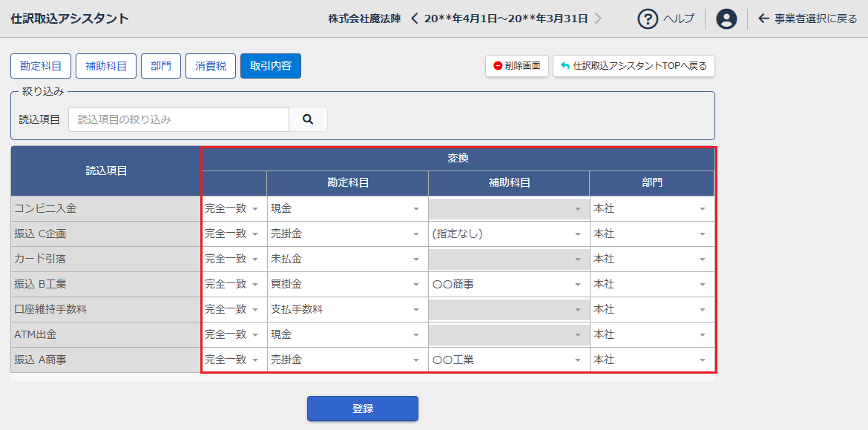Expand 勘定科目 dropdown for コンビニ入金 row
The image size is (868, 430).
[346, 209]
